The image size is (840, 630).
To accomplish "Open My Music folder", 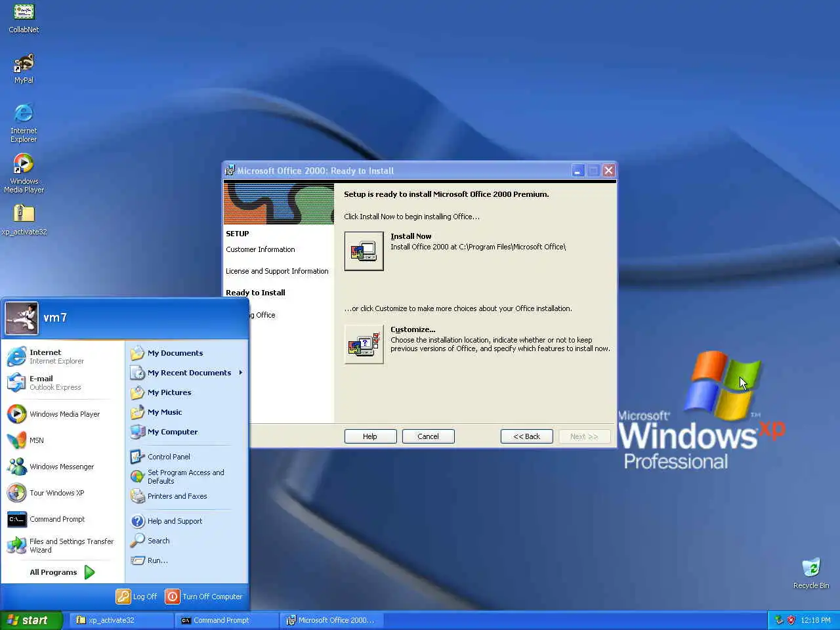I will coord(186,412).
